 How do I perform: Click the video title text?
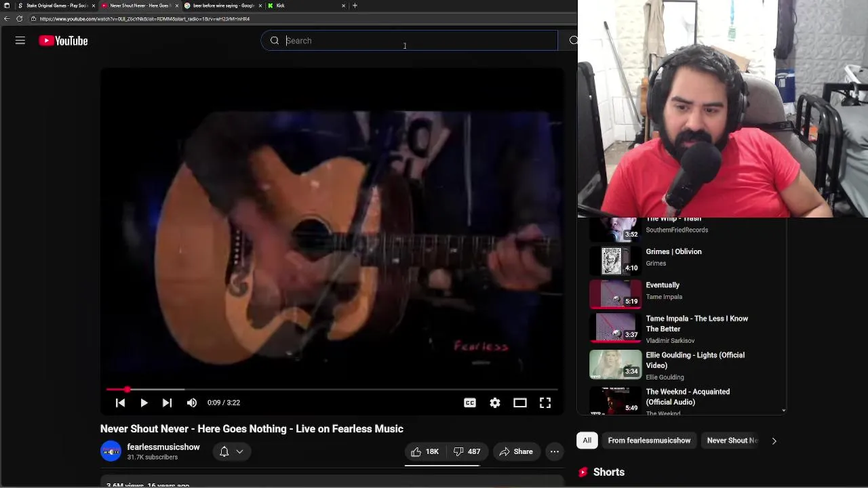[x=252, y=429]
